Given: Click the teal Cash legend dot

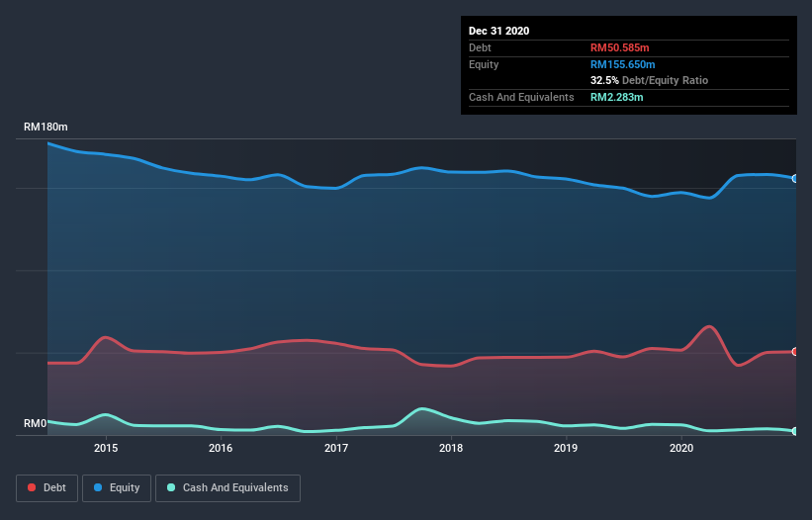Looking at the screenshot, I should pyautogui.click(x=171, y=487).
